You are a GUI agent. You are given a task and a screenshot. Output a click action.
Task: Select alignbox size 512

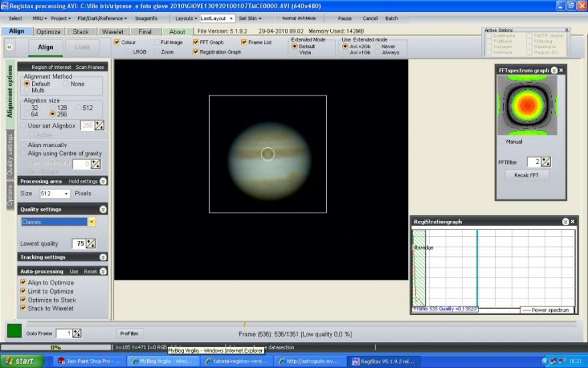coord(78,108)
